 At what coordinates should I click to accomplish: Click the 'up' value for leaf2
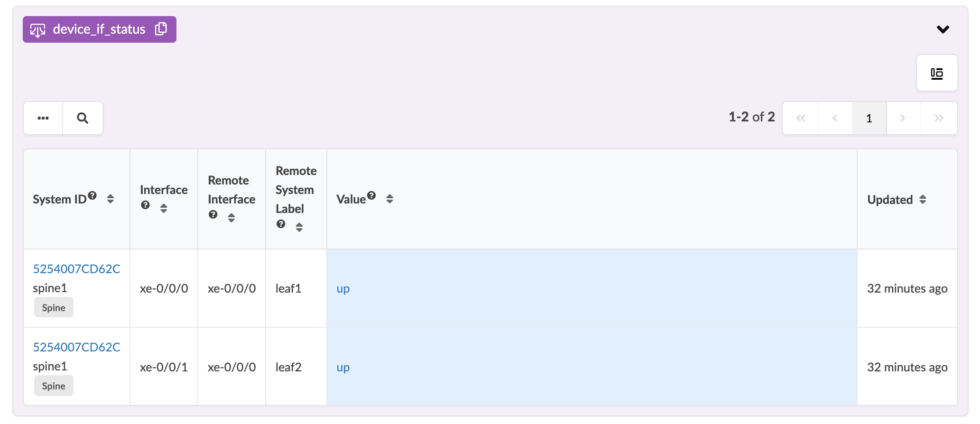point(343,367)
